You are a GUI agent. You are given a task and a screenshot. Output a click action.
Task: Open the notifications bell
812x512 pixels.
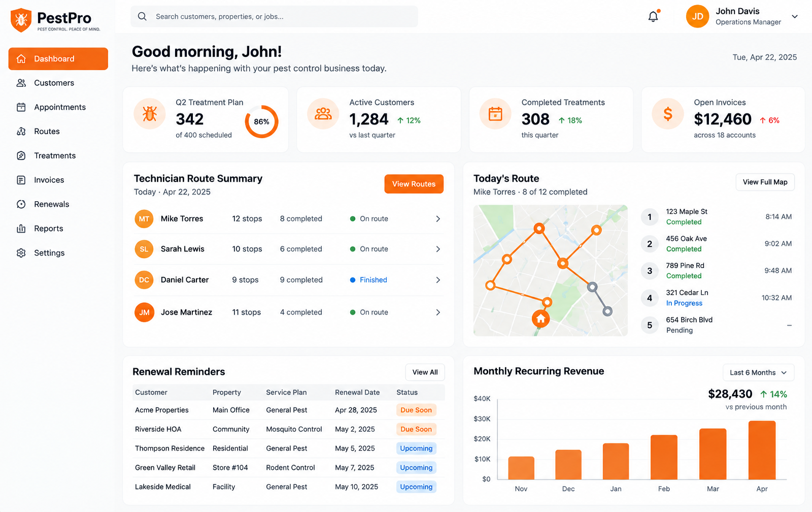[x=653, y=17]
